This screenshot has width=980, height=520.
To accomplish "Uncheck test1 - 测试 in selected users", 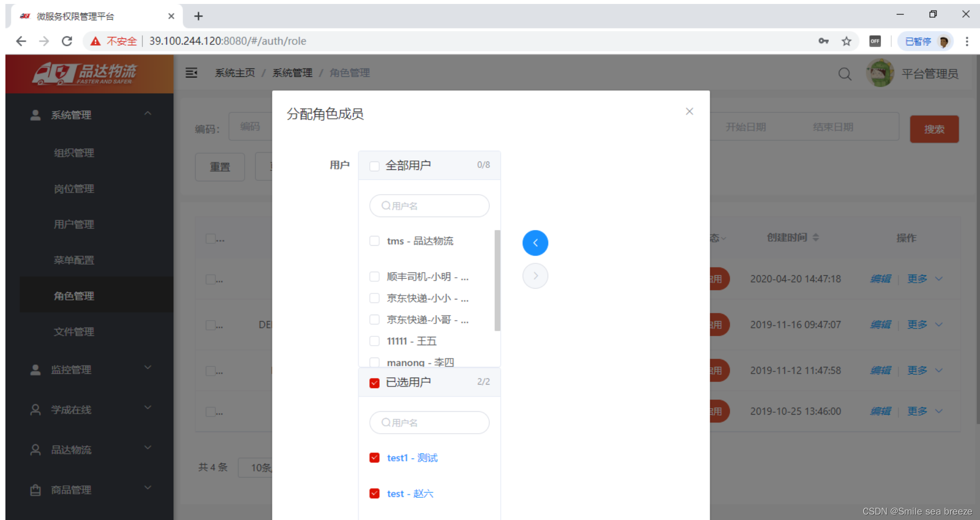I will (x=374, y=457).
